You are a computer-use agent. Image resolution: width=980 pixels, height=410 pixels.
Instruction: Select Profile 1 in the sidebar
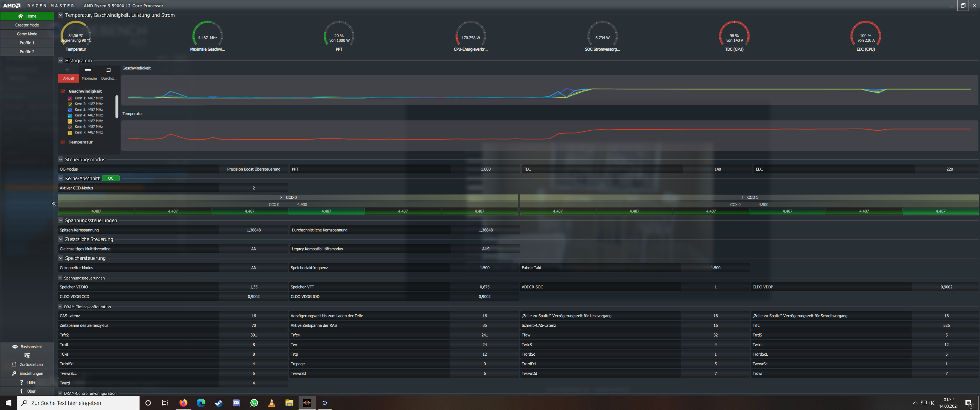tap(27, 43)
